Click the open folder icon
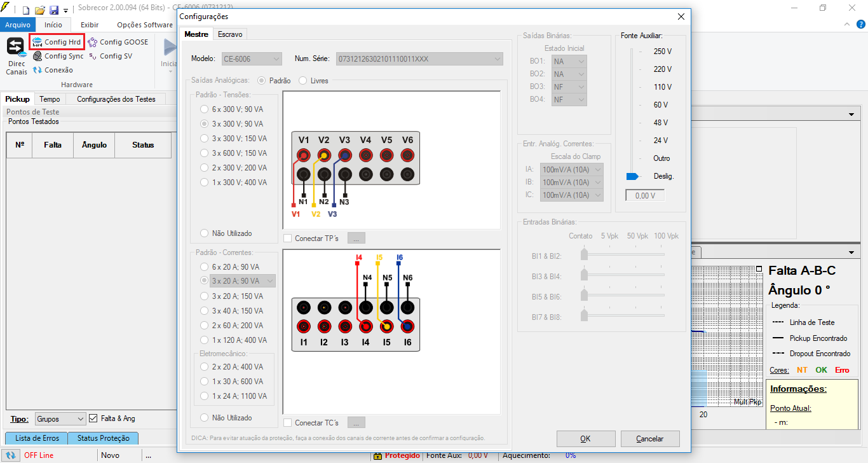Screen dimensions: 868x463 (x=39, y=10)
